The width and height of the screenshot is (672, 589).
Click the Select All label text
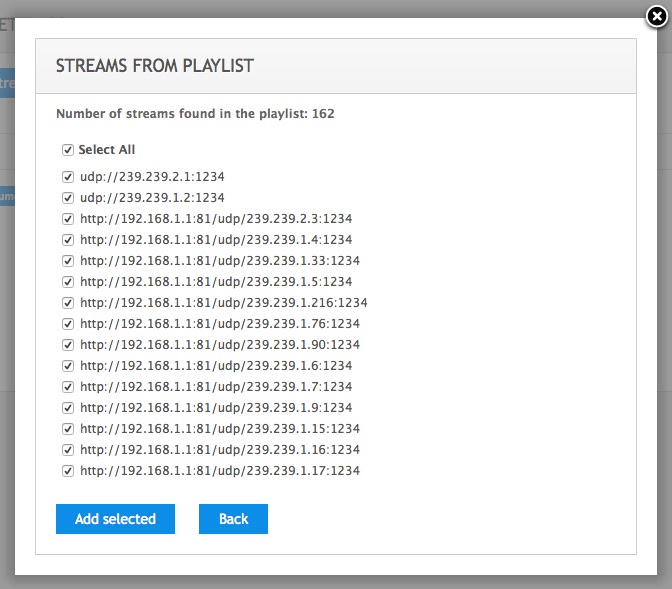107,150
